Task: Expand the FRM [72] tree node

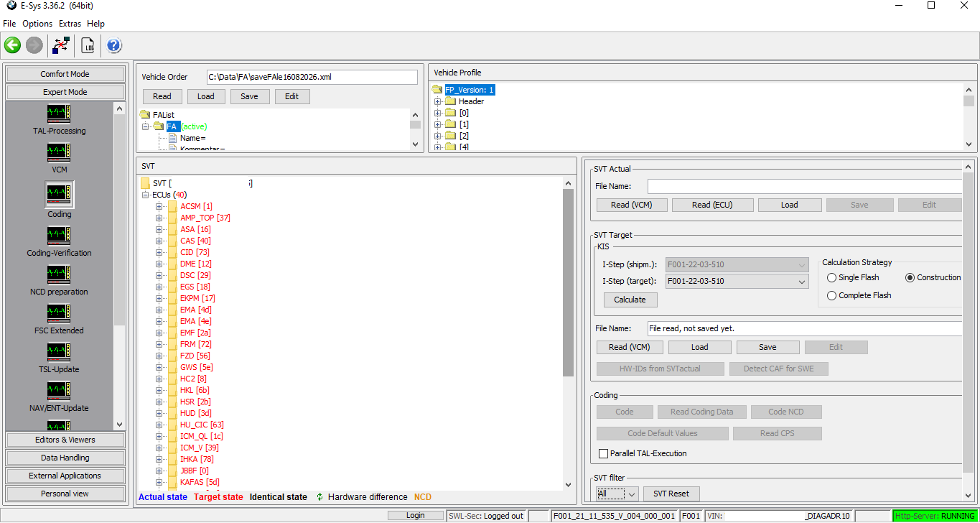Action: 159,344
